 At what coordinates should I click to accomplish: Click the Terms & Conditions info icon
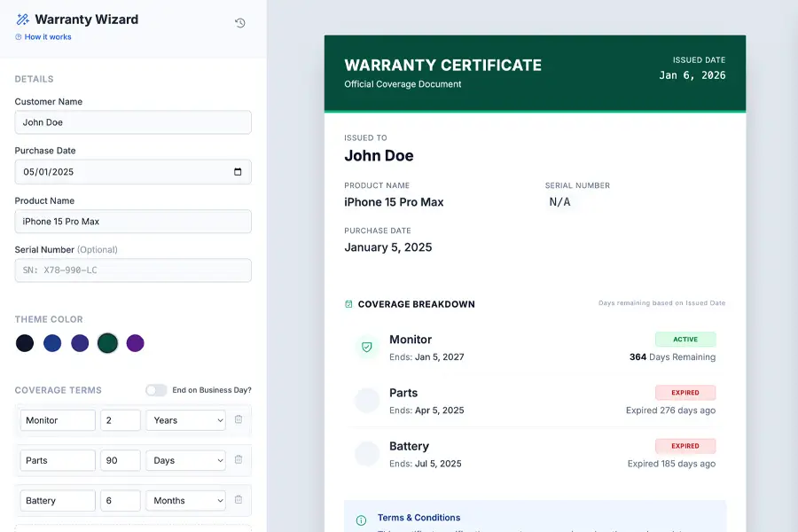pos(361,520)
